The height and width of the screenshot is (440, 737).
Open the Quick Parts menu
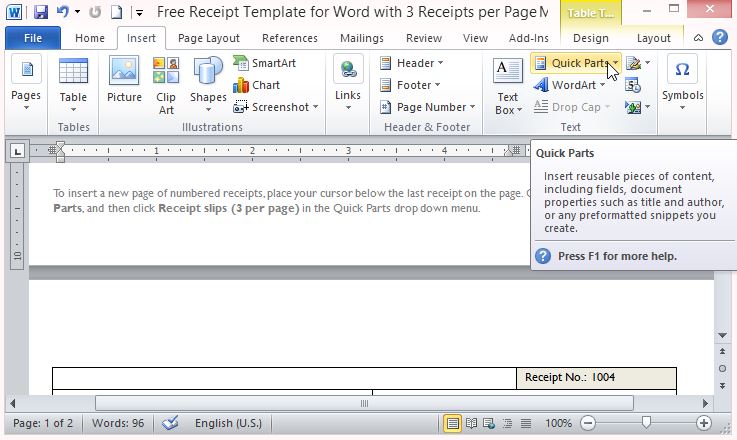(x=576, y=63)
